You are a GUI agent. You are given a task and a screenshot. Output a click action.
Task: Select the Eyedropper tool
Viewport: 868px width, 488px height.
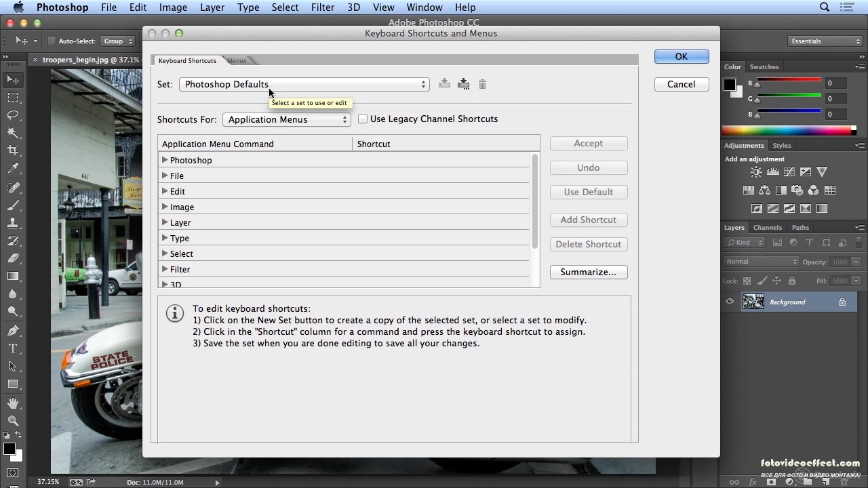pyautogui.click(x=13, y=169)
